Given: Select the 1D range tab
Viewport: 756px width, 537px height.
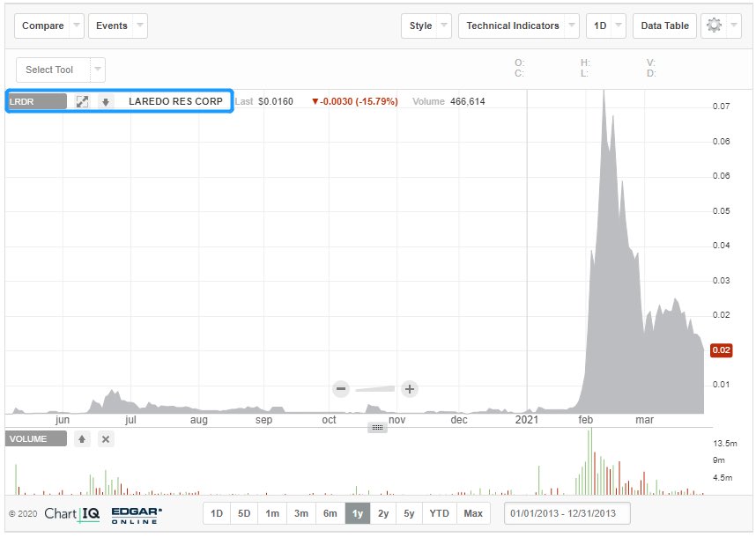Looking at the screenshot, I should 217,513.
